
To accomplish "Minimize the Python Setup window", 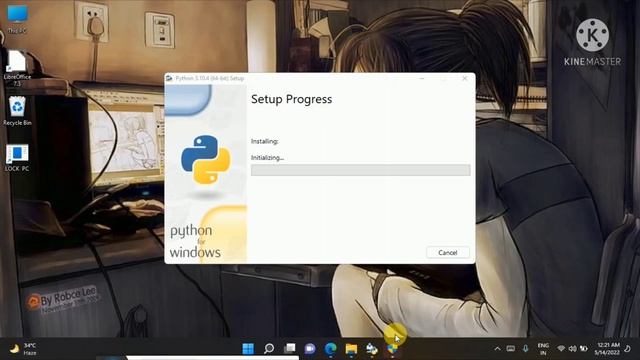I will [422, 78].
